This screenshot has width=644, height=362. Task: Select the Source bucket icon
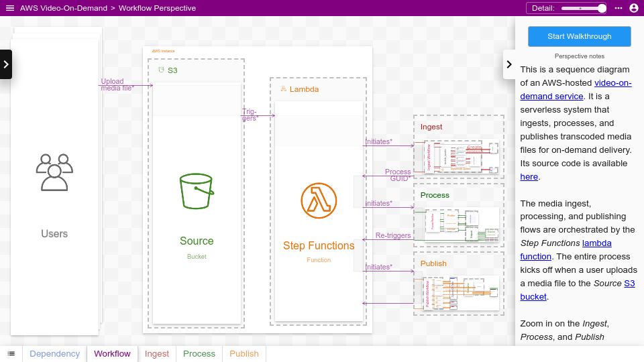tap(197, 191)
